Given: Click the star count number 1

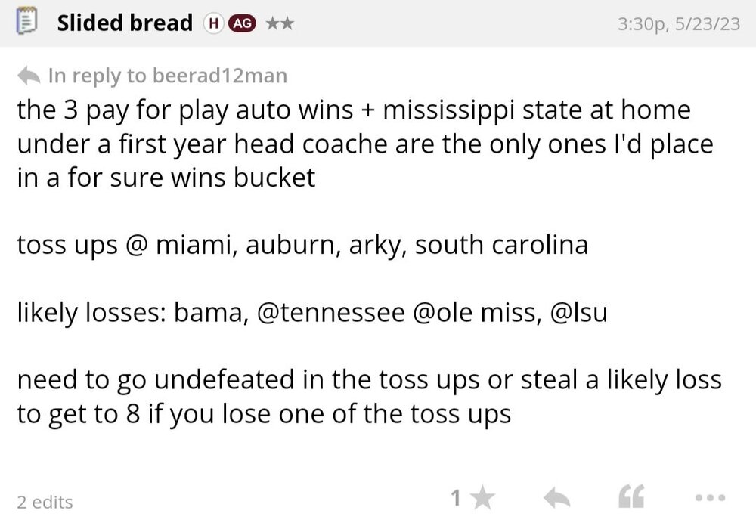Looking at the screenshot, I should pyautogui.click(x=456, y=498).
